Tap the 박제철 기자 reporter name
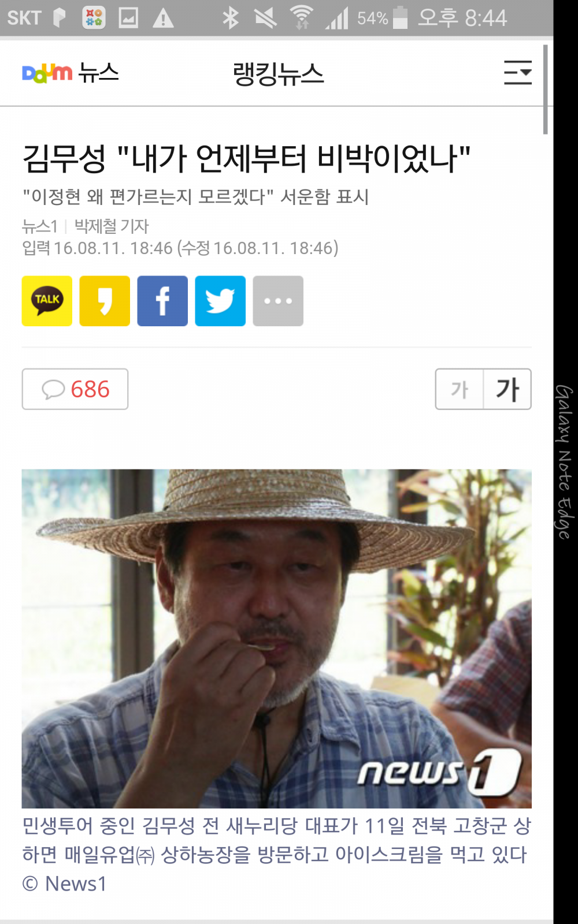This screenshot has width=578, height=924. coord(112,226)
